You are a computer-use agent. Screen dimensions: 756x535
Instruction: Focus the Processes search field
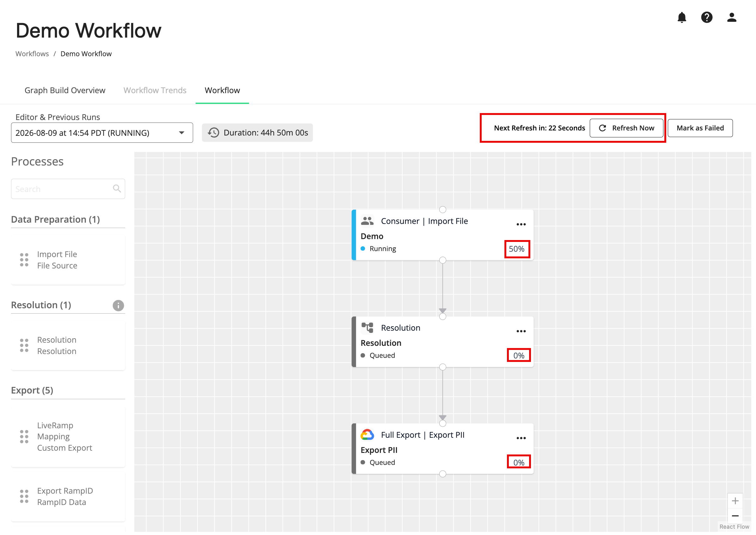tap(68, 189)
